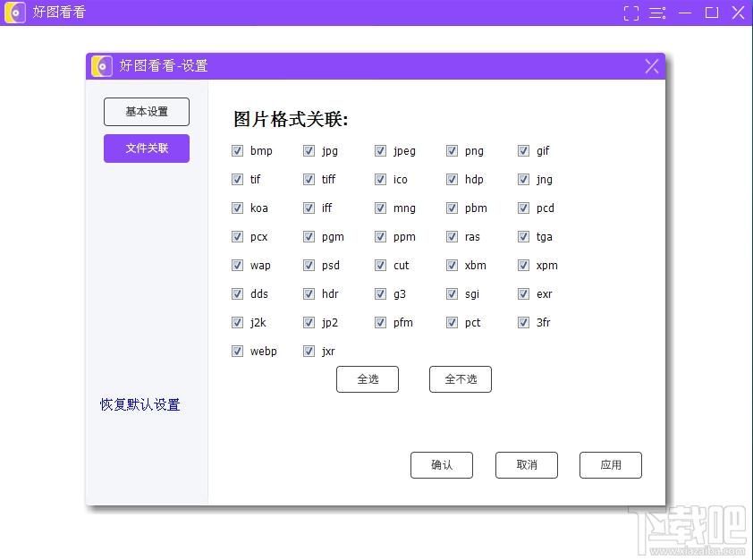Click the 全不选 button
Image resolution: width=753 pixels, height=560 pixels.
pyautogui.click(x=460, y=379)
